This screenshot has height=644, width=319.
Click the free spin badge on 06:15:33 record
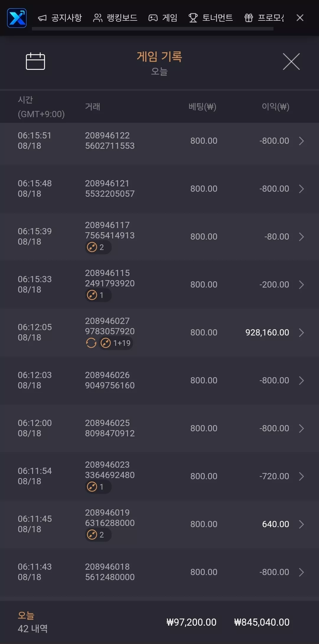98,295
